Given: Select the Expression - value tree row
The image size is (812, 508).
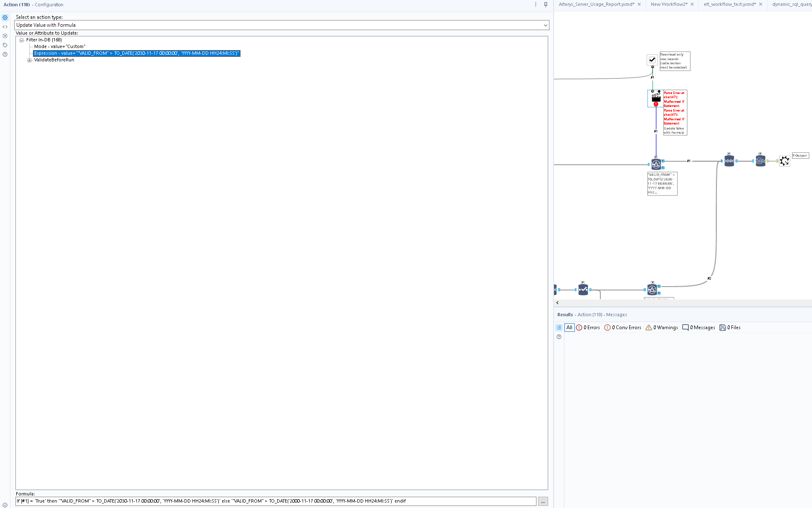Looking at the screenshot, I should point(137,53).
